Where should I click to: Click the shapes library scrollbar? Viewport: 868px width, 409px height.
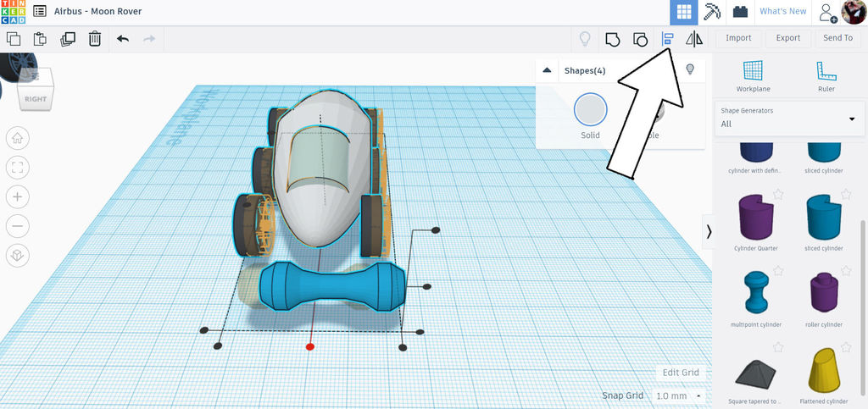[x=862, y=307]
